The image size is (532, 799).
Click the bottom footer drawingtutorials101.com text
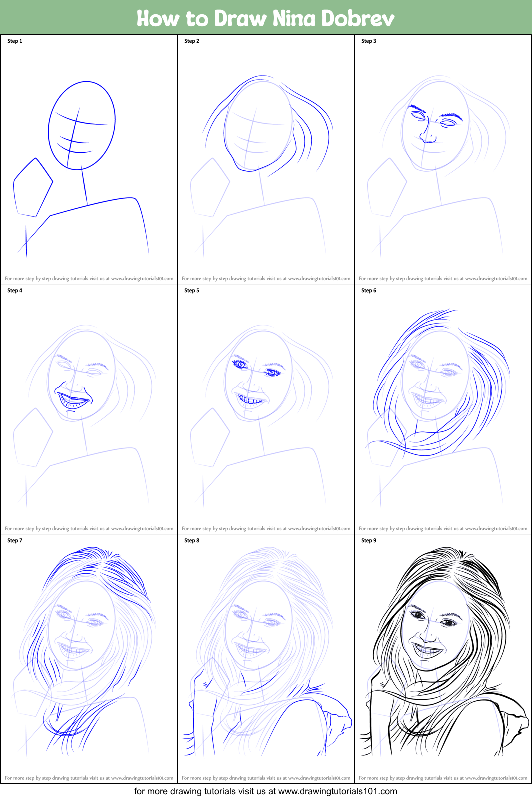pyautogui.click(x=266, y=791)
